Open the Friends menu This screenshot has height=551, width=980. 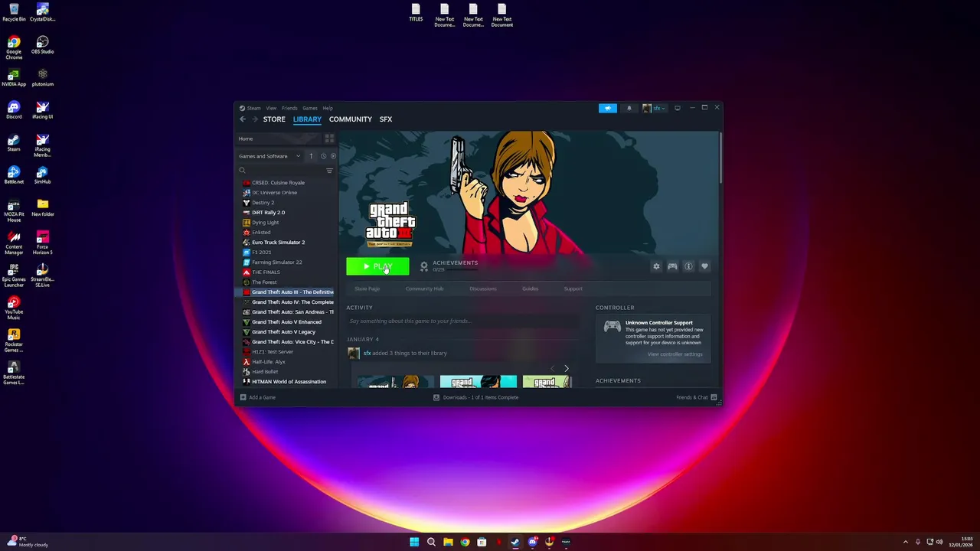coord(289,108)
